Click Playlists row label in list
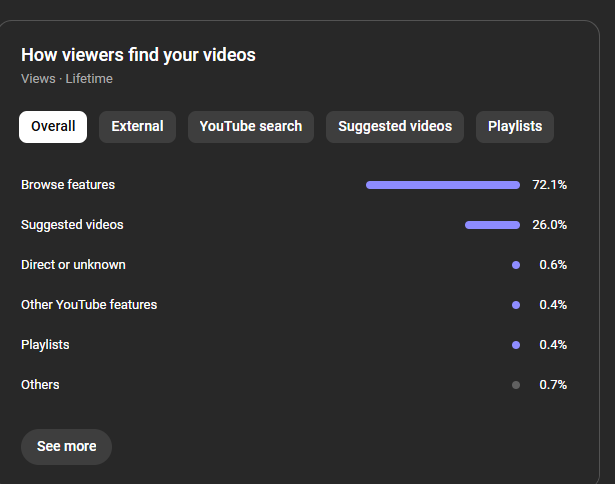615x484 pixels. [x=45, y=345]
